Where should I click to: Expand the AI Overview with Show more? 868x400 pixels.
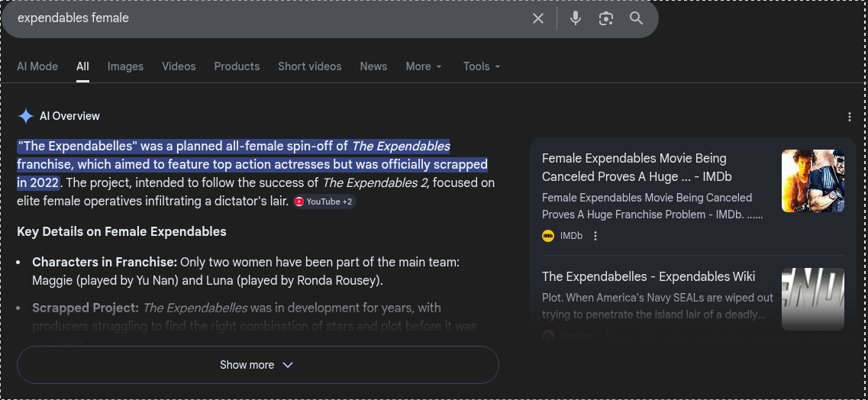point(257,365)
